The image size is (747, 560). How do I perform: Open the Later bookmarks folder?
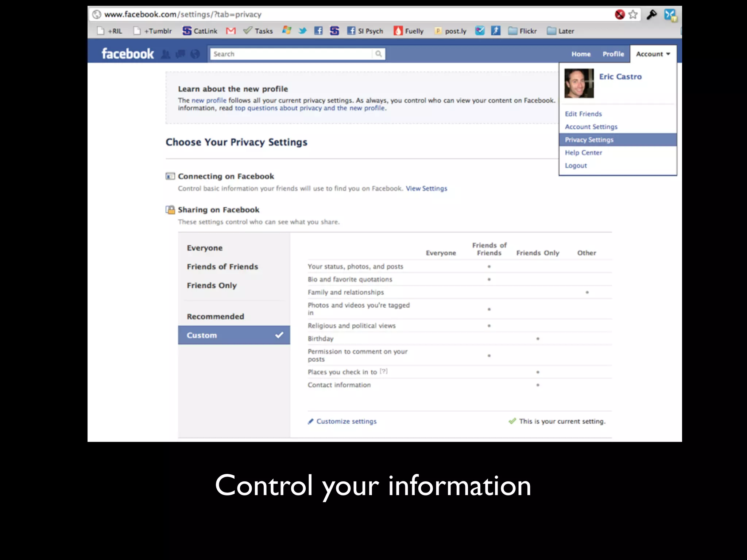(x=561, y=31)
